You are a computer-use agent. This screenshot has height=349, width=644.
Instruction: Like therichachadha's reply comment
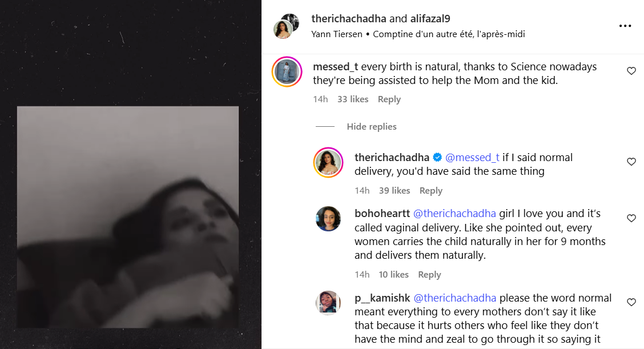tap(631, 162)
